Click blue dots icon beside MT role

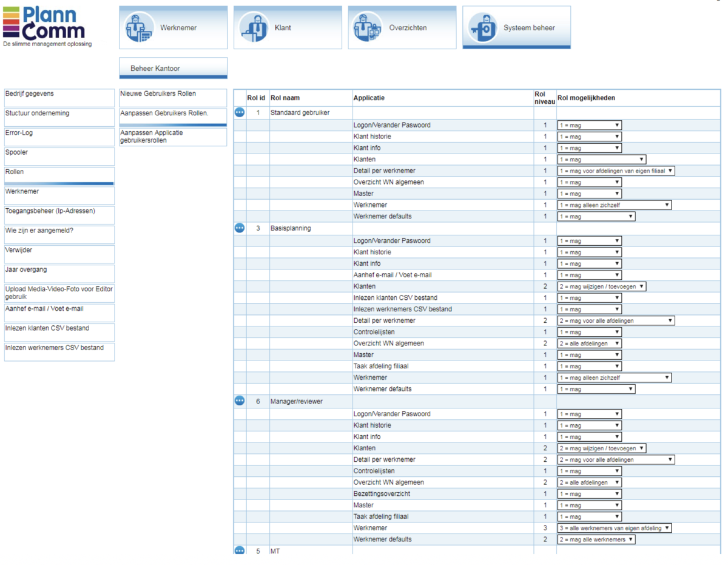pyautogui.click(x=240, y=550)
